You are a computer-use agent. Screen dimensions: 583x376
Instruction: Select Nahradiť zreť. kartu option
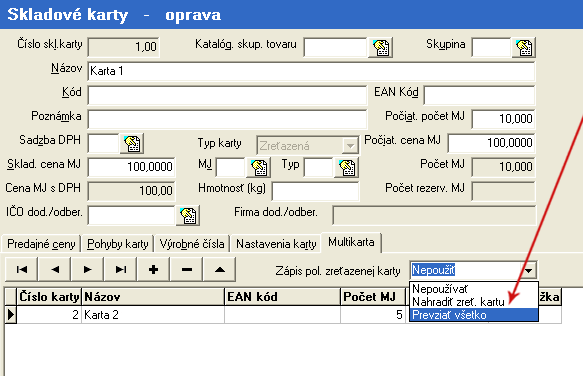[x=474, y=302]
